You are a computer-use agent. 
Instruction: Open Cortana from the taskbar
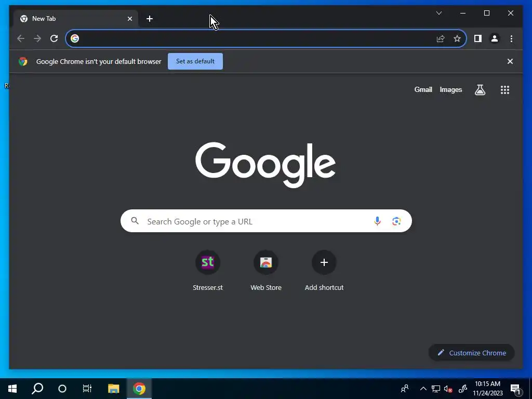click(62, 389)
